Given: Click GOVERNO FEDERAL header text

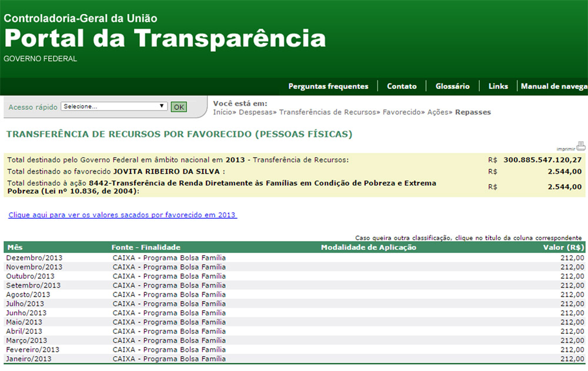Looking at the screenshot, I should point(40,59).
